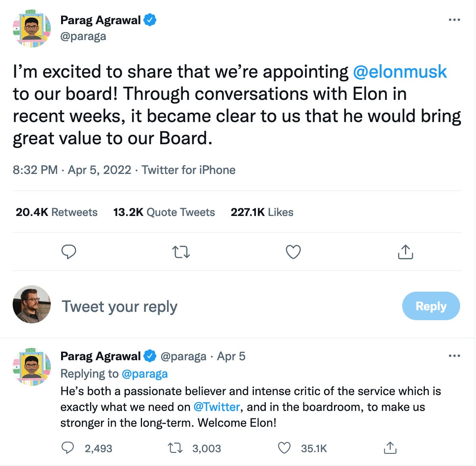Click the share icon on the reply tweet
The width and height of the screenshot is (476, 466).
390,447
